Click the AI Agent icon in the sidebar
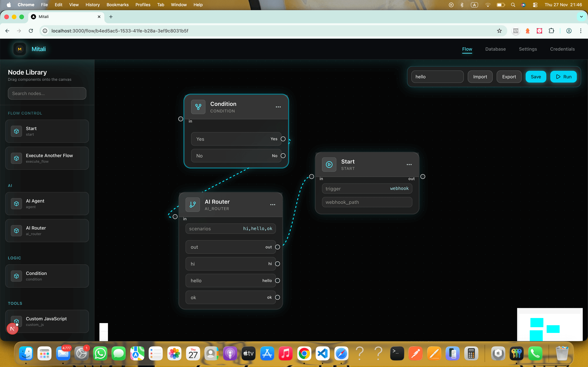Viewport: 588px width, 367px height. pos(16,204)
